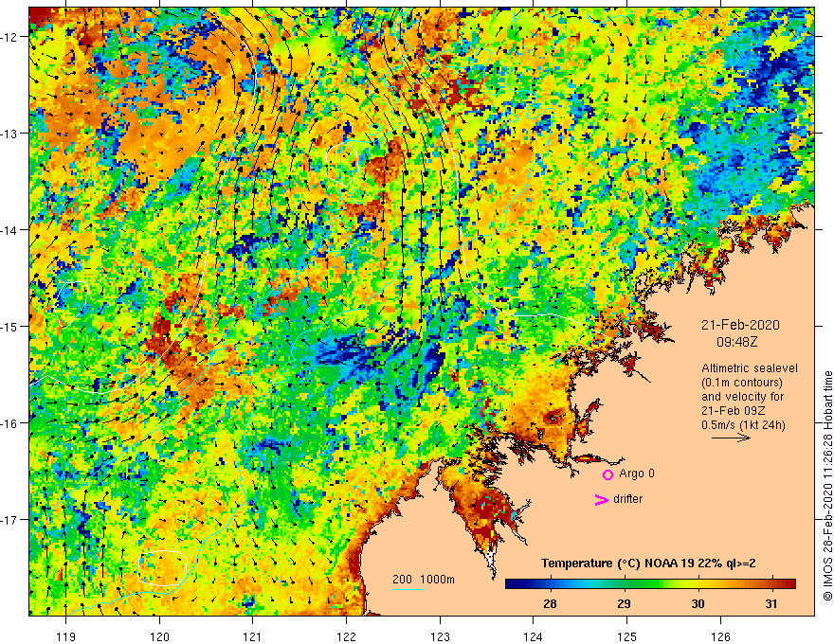This screenshot has width=834, height=644.
Task: Click the '0.5m/s (1kt 24h)' caption
Action: coord(743,425)
